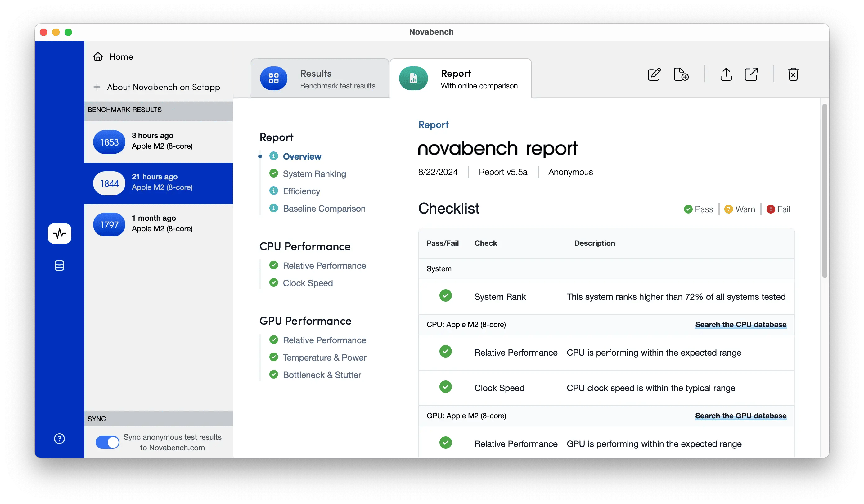Click the Home house icon
This screenshot has height=504, width=864.
(x=98, y=56)
